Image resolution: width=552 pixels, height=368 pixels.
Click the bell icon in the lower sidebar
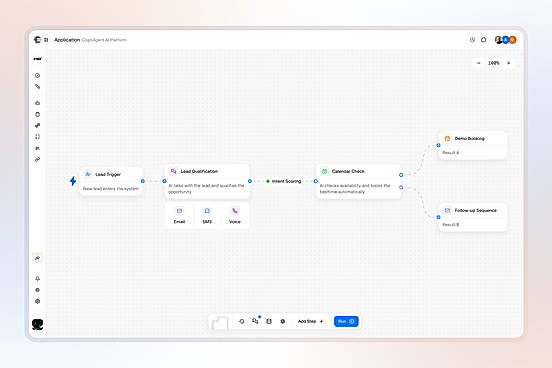[x=37, y=279]
